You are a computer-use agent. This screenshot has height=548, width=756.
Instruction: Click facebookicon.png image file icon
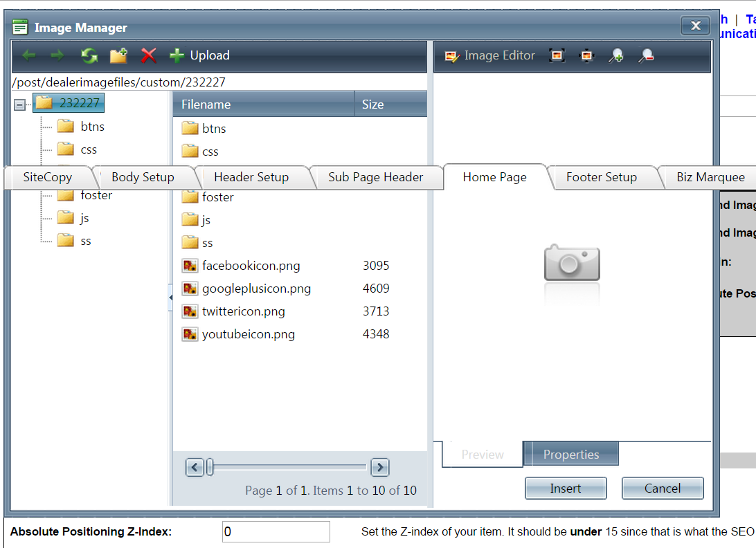(x=190, y=266)
